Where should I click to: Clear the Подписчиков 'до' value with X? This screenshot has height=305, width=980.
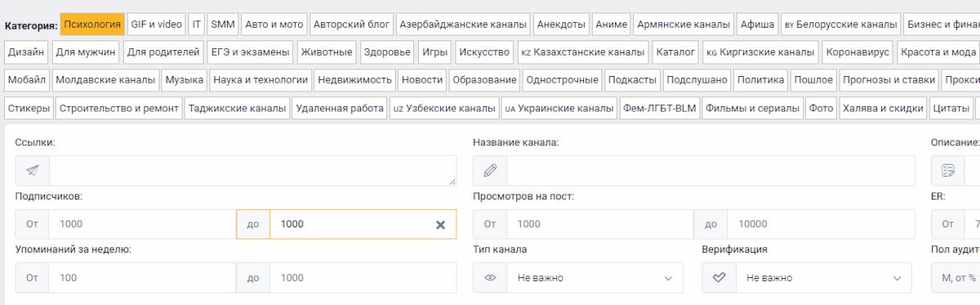(x=440, y=224)
